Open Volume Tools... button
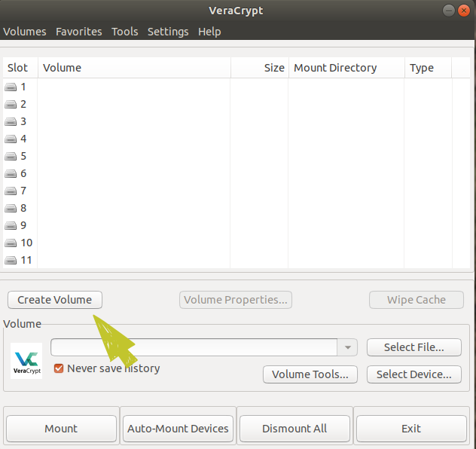 pyautogui.click(x=310, y=374)
